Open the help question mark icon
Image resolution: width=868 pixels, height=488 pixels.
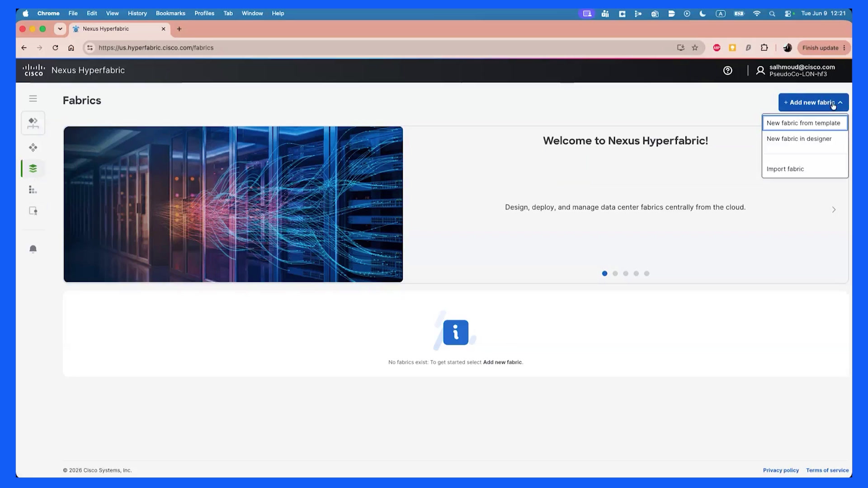click(x=727, y=70)
